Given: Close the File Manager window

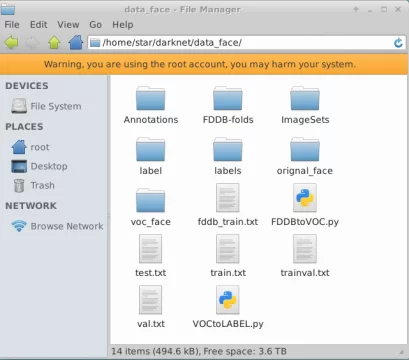Looking at the screenshot, I should 398,9.
